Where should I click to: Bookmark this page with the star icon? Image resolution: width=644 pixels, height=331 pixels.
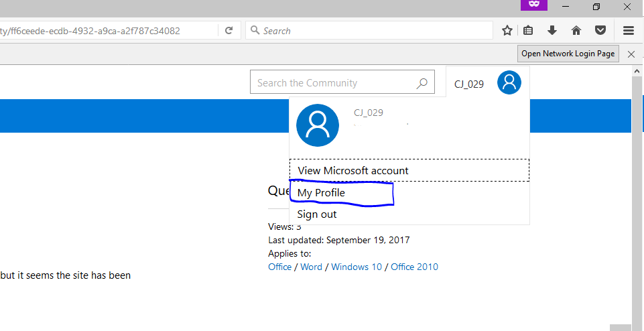(x=507, y=30)
